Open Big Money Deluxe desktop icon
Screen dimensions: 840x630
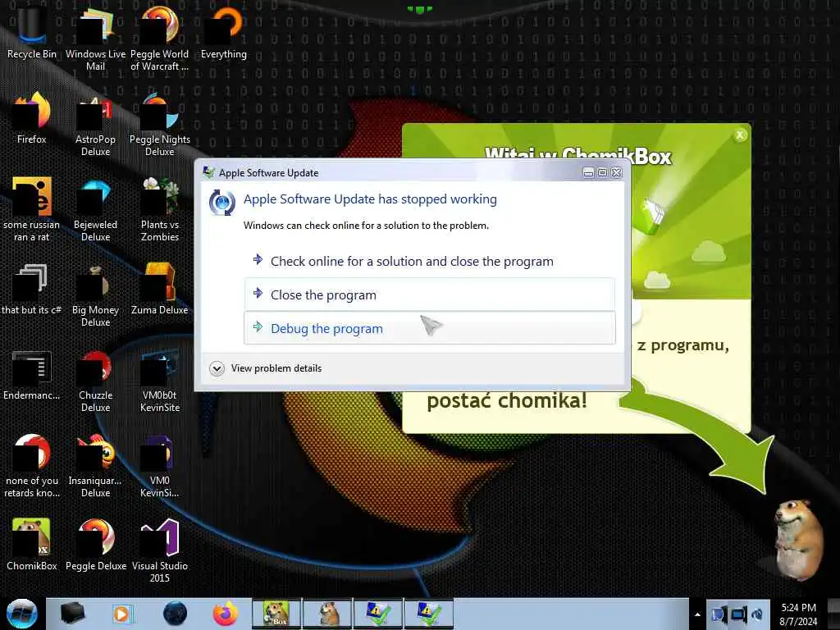[95, 294]
